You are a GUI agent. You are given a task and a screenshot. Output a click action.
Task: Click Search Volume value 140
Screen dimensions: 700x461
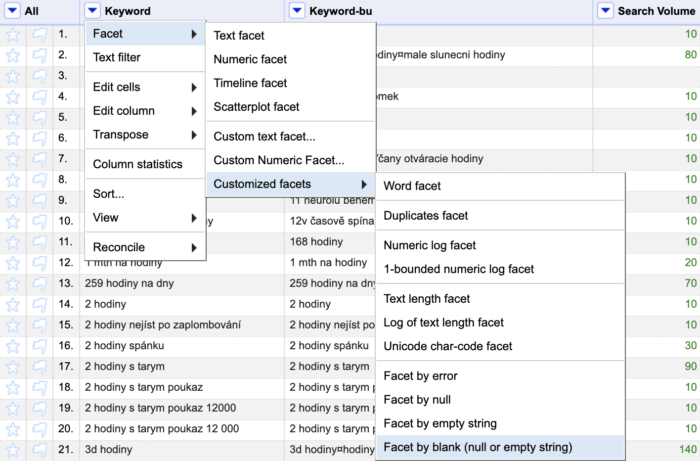[x=688, y=449]
